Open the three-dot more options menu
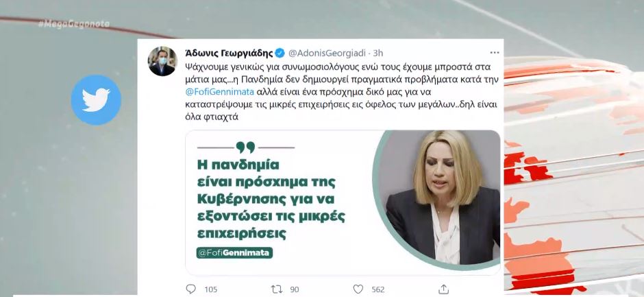Viewport: 644px width, 297px height. 495,53
